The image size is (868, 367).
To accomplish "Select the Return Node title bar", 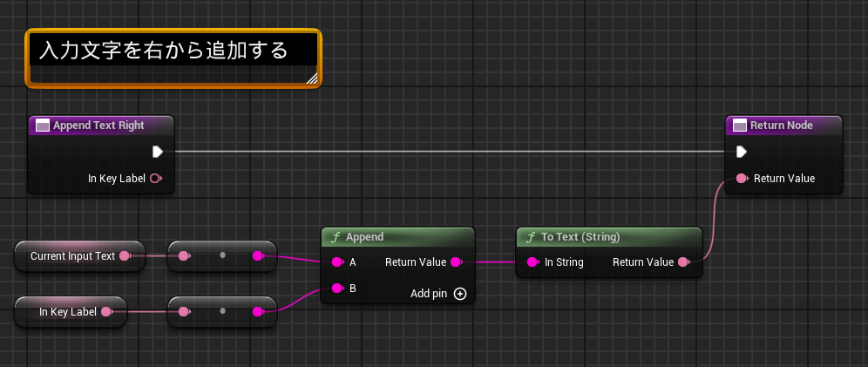I will [783, 126].
